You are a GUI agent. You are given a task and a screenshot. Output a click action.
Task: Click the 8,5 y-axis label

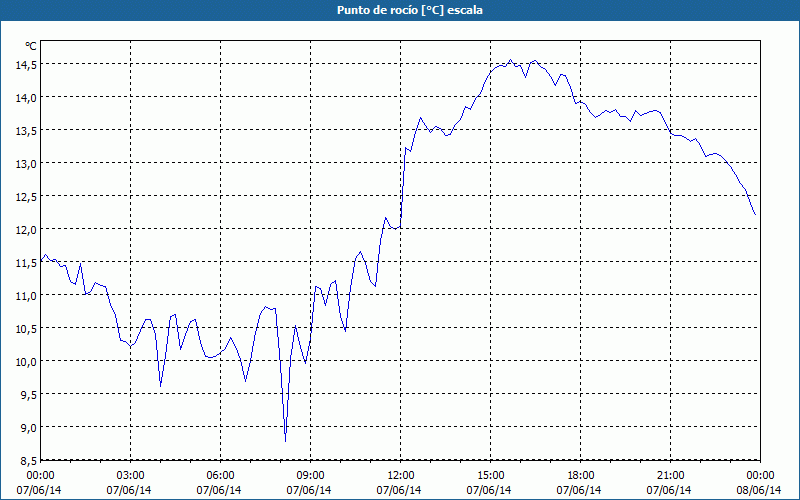[x=29, y=461]
